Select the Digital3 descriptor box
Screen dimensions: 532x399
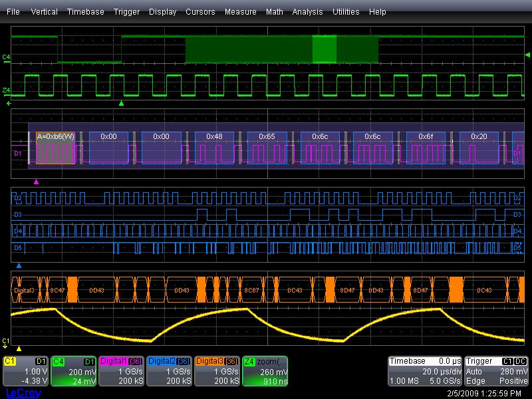point(217,370)
